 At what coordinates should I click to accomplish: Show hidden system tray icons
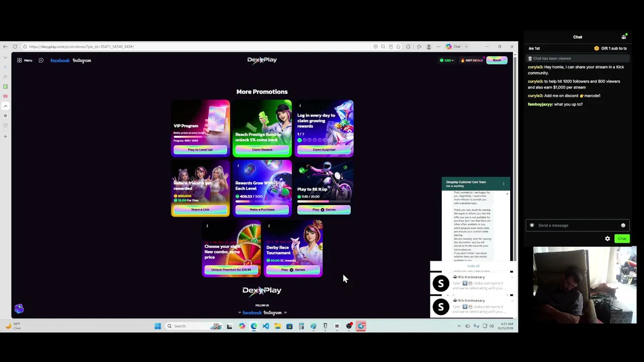coord(459,326)
